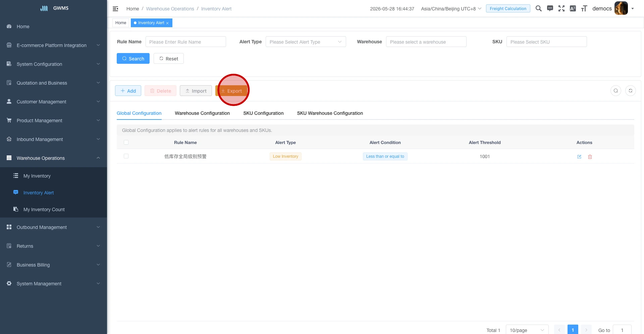
Task: Click pagination page 1 button
Action: pyautogui.click(x=573, y=330)
